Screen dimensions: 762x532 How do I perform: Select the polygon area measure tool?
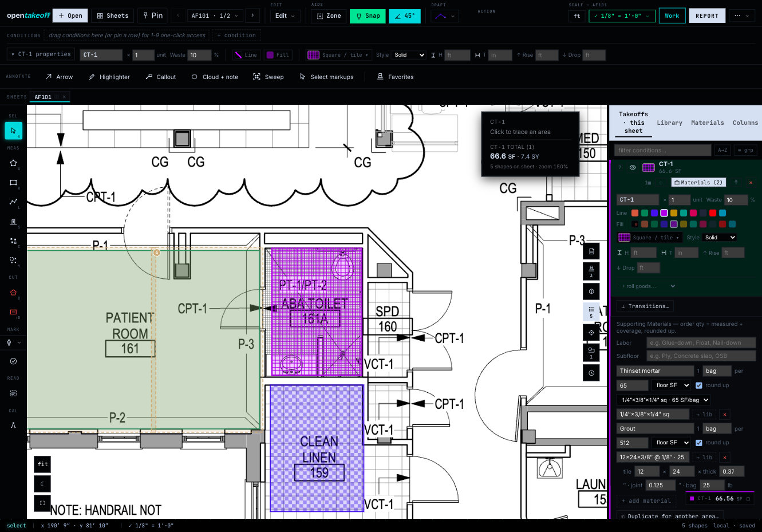(x=13, y=163)
